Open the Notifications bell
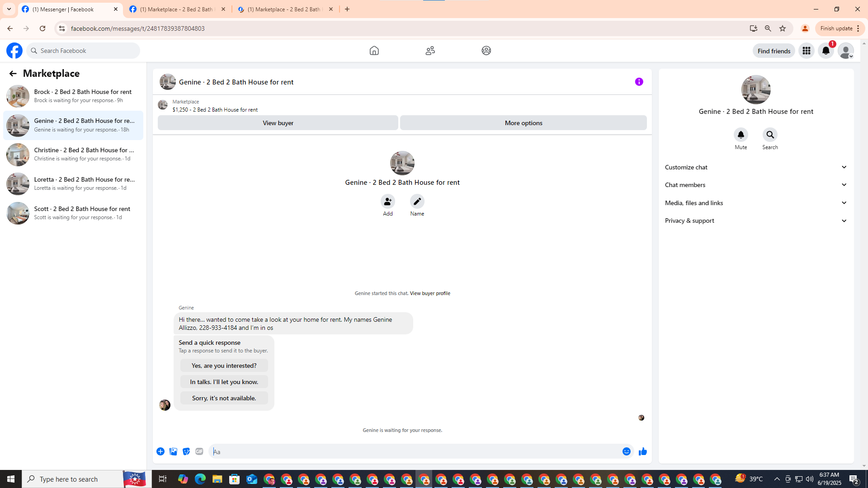 click(826, 51)
